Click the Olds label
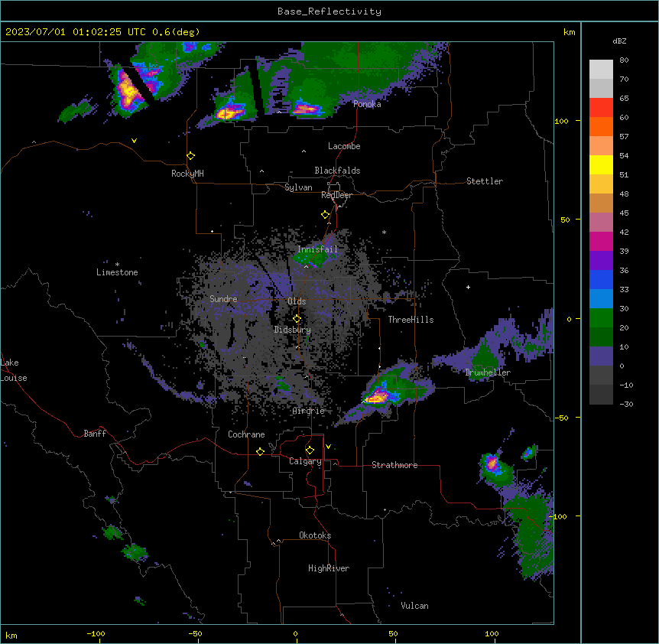 tap(297, 301)
